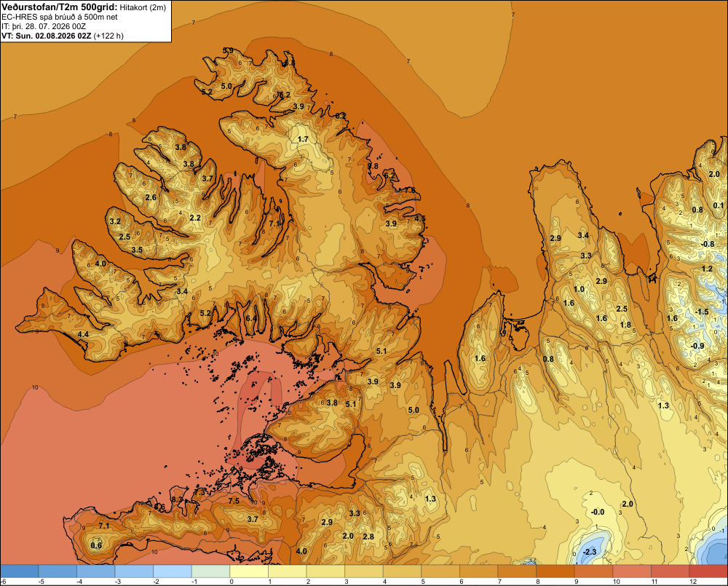
Task: Click the legend color swatch between 10 and 11
Action: [632, 571]
